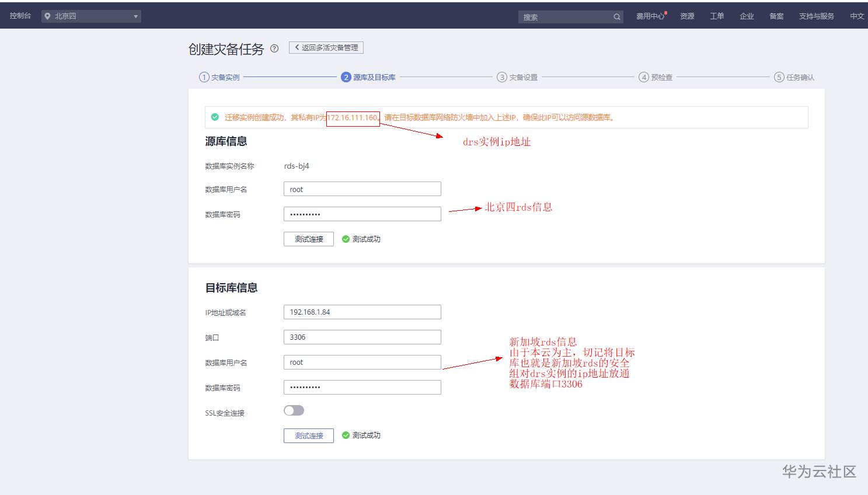868x495 pixels.
Task: Open 费用中心 menu
Action: tap(650, 16)
